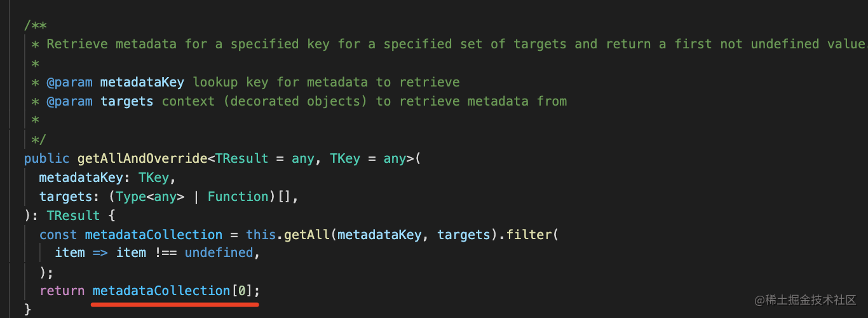Place cursor on the return keyword
This screenshot has height=318, width=868.
[x=62, y=291]
